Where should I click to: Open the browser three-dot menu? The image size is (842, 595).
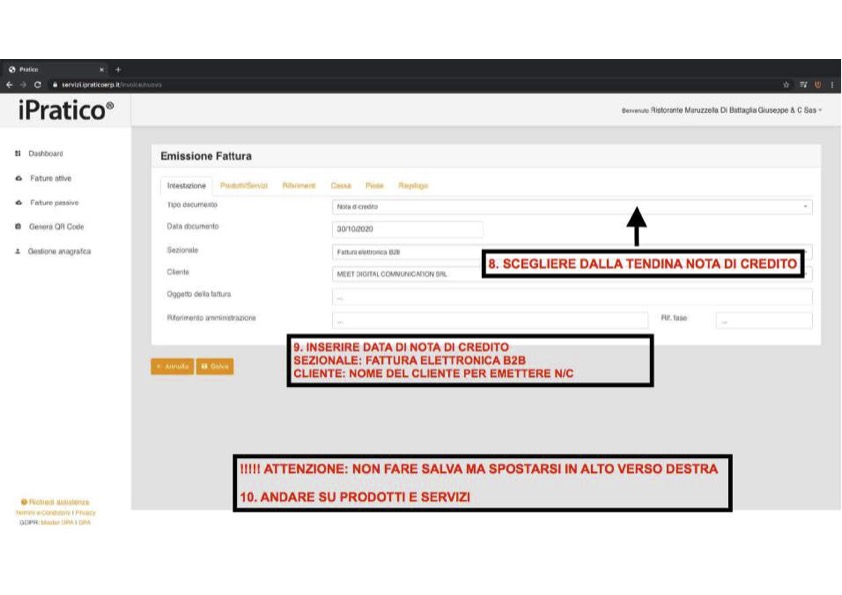830,84
